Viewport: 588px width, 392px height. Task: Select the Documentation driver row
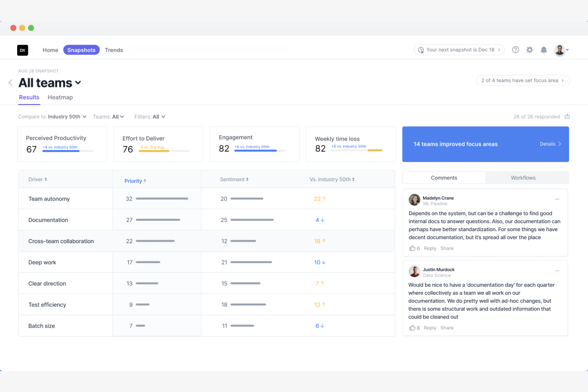pos(48,220)
